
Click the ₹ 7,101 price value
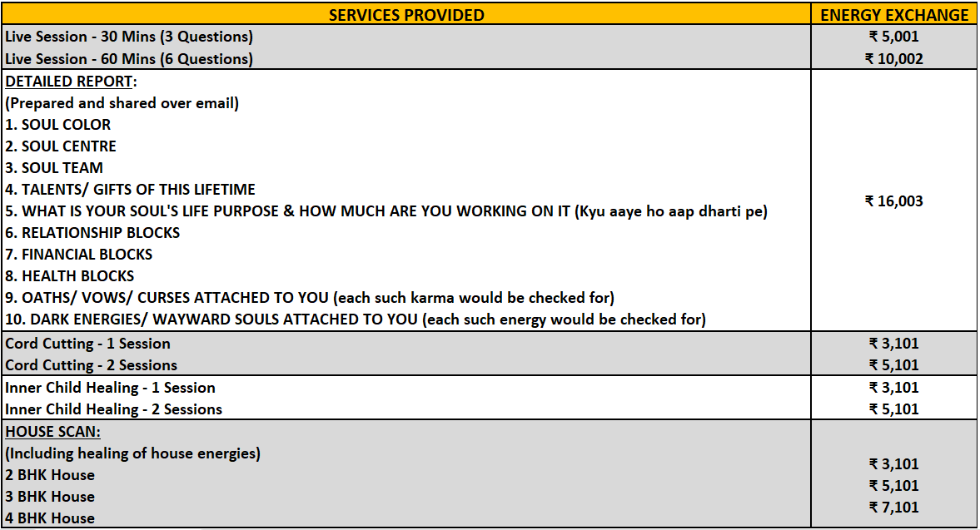pyautogui.click(x=893, y=508)
